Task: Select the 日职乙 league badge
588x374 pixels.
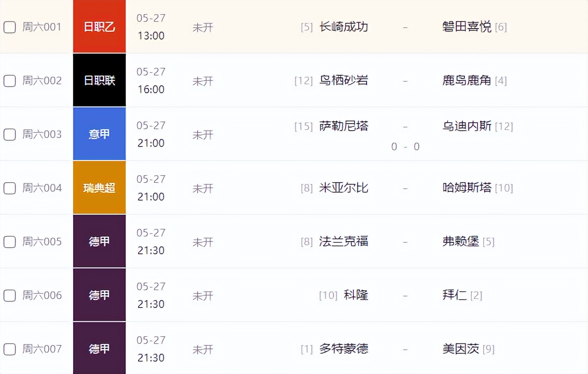Action: 99,26
